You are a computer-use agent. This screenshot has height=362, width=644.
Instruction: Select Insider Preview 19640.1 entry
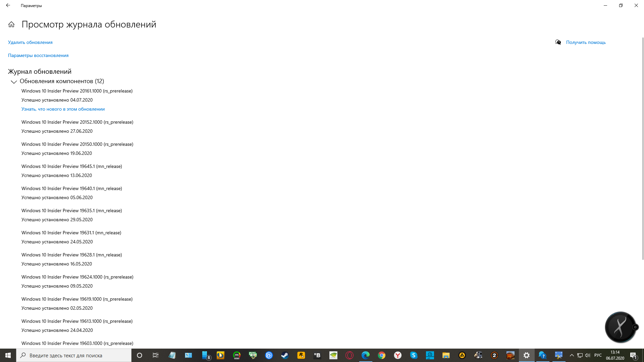coord(72,188)
